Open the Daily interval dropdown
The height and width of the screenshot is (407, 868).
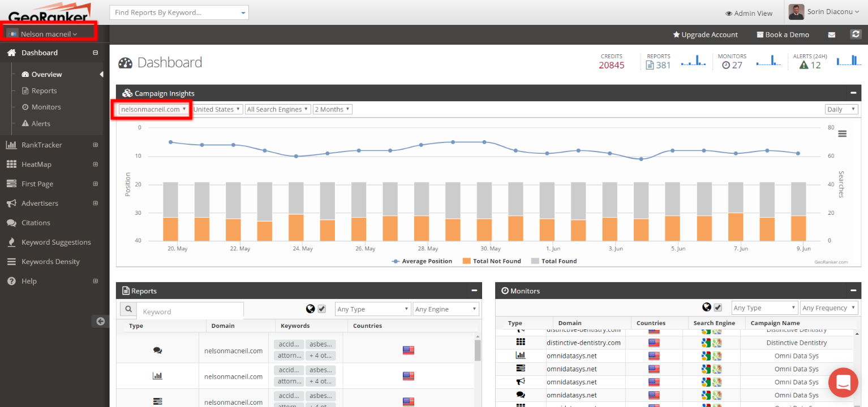[x=841, y=109]
